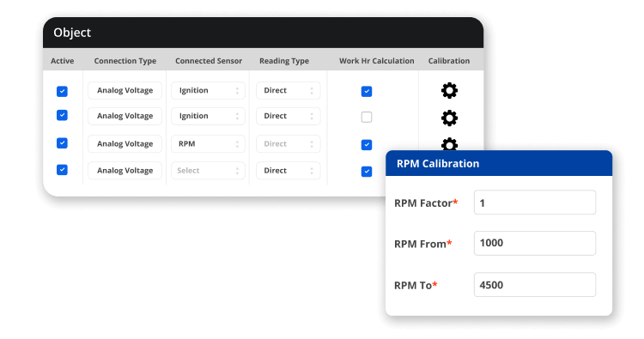Image resolution: width=644 pixels, height=339 pixels.
Task: Click the RPM Calibration popup title
Action: coord(438,163)
